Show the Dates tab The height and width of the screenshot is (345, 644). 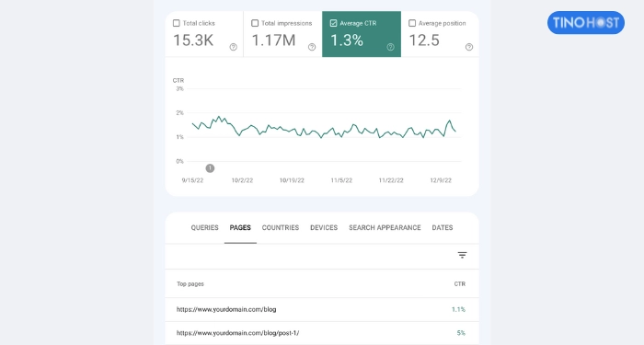click(443, 227)
